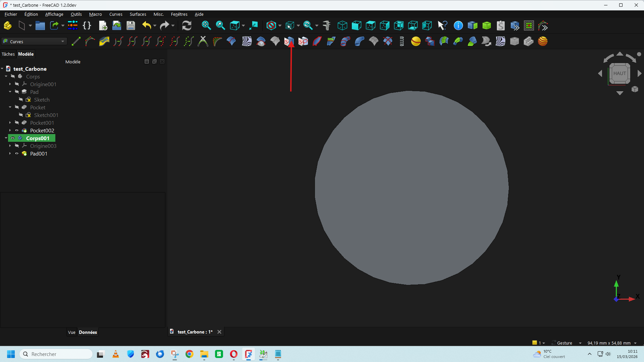Click the Windows taskbar search box
This screenshot has width=644, height=362.
click(x=56, y=354)
